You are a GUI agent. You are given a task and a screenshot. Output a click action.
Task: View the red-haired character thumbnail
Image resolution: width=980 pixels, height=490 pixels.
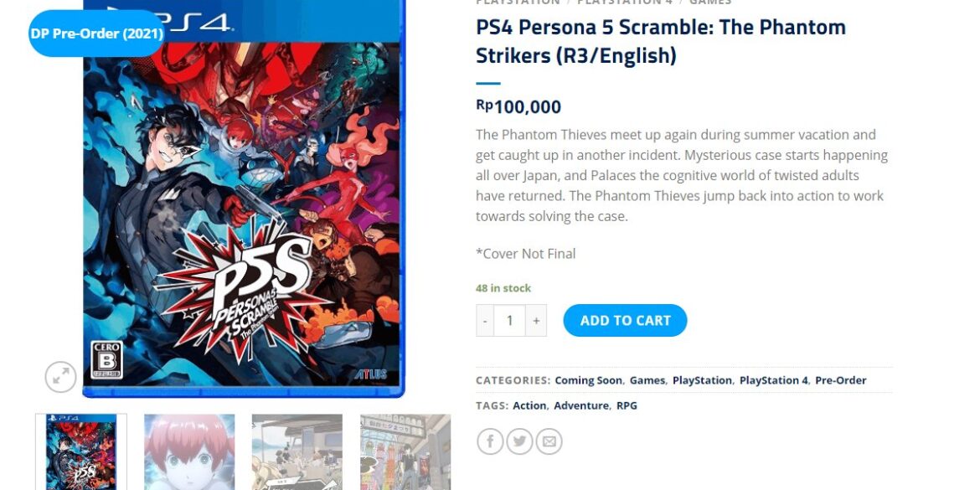coord(189,451)
